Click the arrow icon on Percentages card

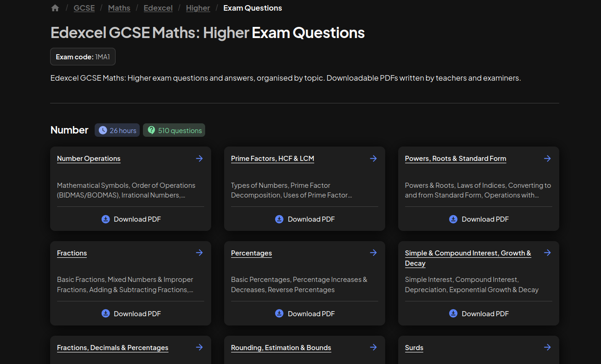(x=373, y=253)
